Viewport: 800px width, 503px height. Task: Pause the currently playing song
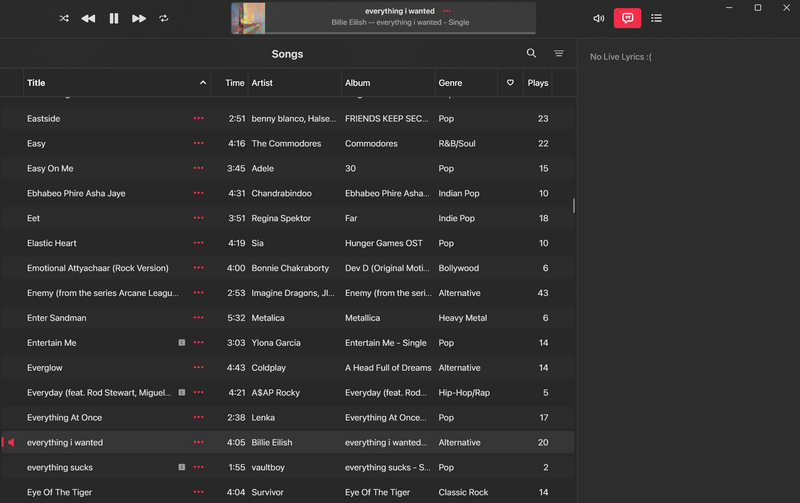pos(114,18)
